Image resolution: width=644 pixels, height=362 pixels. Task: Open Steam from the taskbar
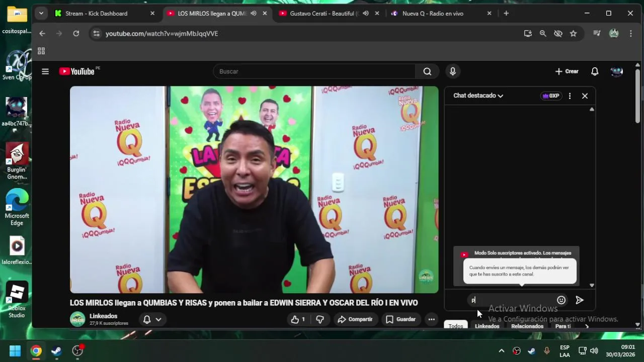(x=56, y=351)
